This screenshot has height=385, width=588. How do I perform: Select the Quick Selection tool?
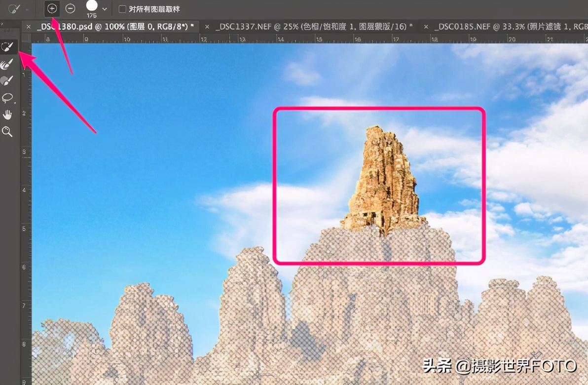[x=7, y=47]
